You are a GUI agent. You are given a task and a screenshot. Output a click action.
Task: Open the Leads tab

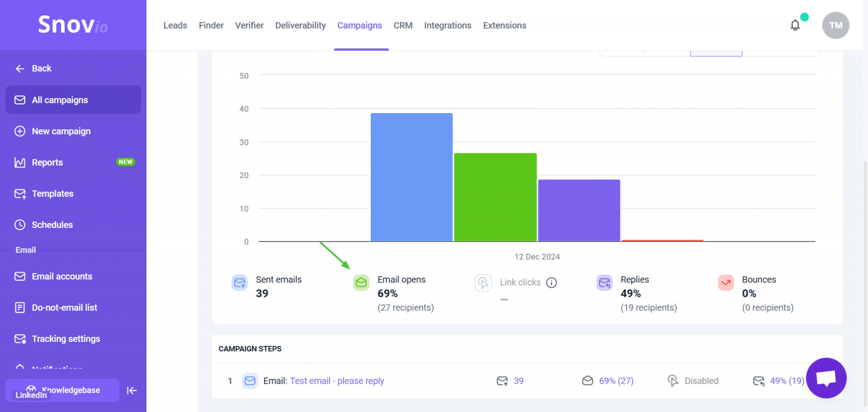pyautogui.click(x=175, y=25)
